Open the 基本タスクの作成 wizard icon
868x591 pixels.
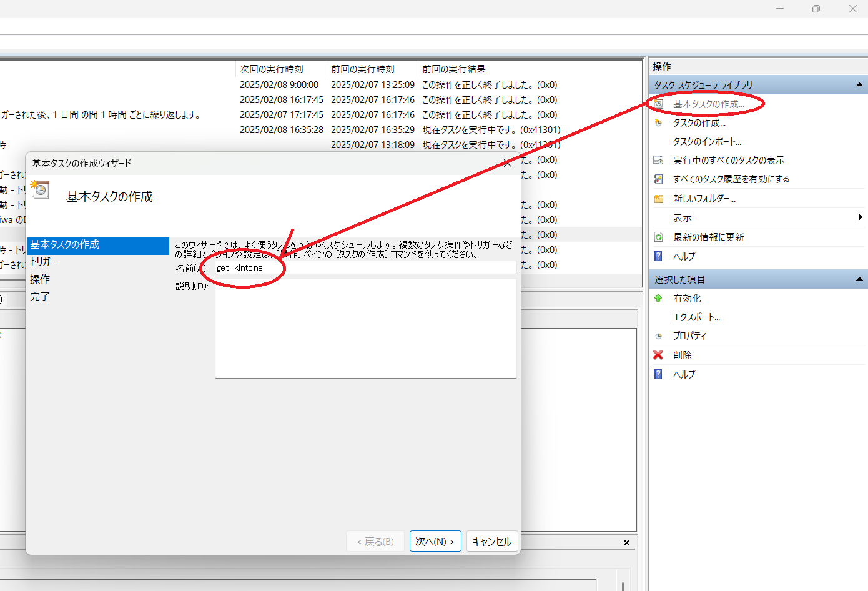click(659, 104)
